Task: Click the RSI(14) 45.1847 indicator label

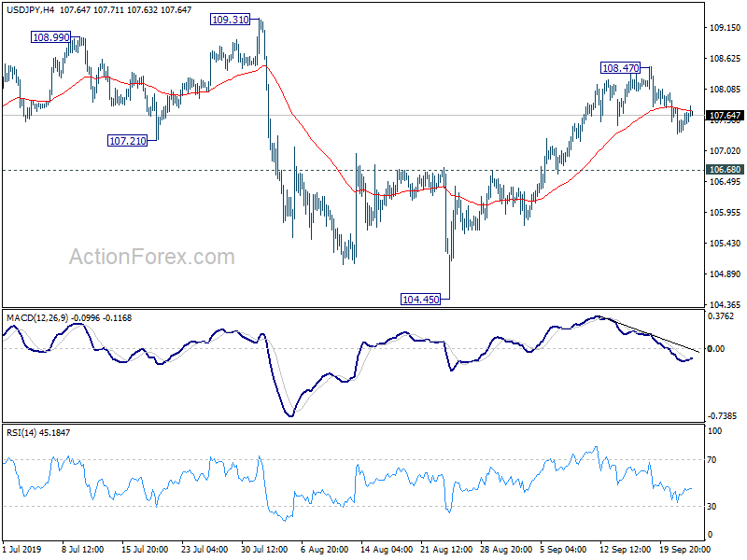Action: 38,432
